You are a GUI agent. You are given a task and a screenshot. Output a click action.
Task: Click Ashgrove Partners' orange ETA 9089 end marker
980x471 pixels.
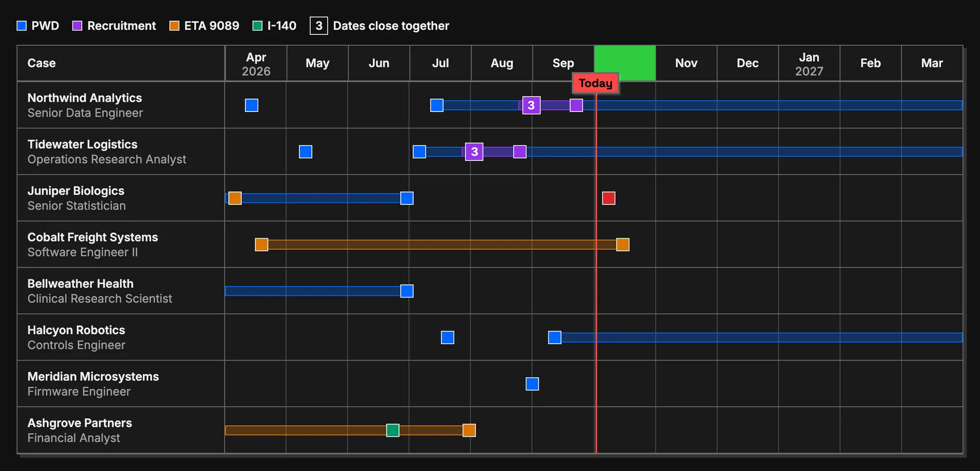coord(469,430)
